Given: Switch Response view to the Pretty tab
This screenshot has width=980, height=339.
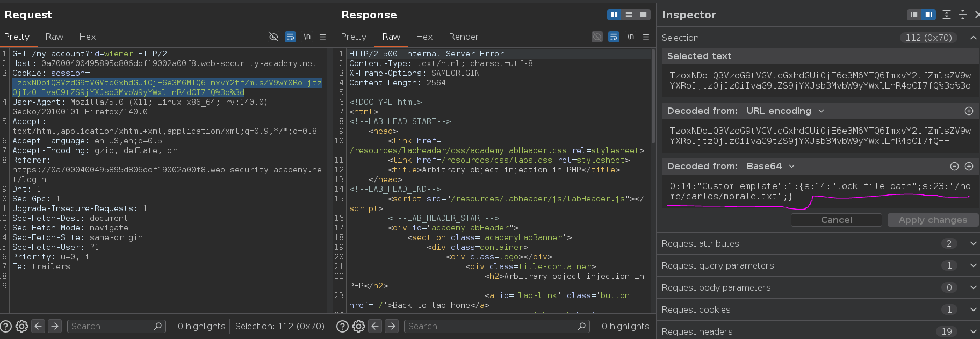Looking at the screenshot, I should [x=354, y=37].
